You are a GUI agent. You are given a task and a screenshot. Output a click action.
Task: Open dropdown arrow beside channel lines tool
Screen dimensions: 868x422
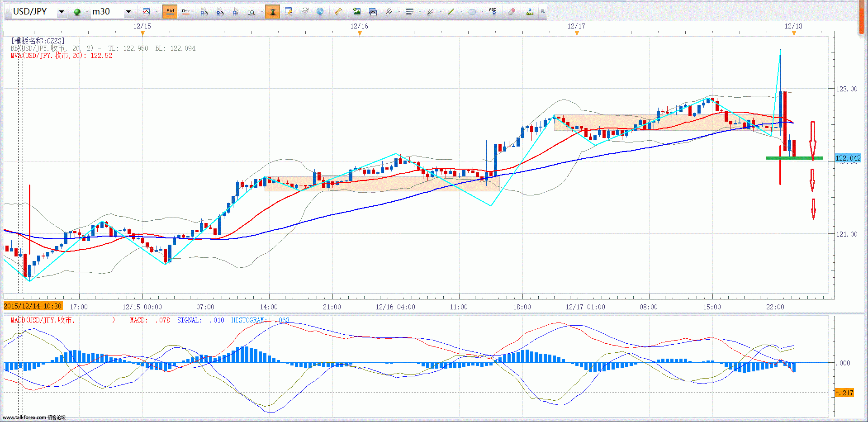point(399,12)
